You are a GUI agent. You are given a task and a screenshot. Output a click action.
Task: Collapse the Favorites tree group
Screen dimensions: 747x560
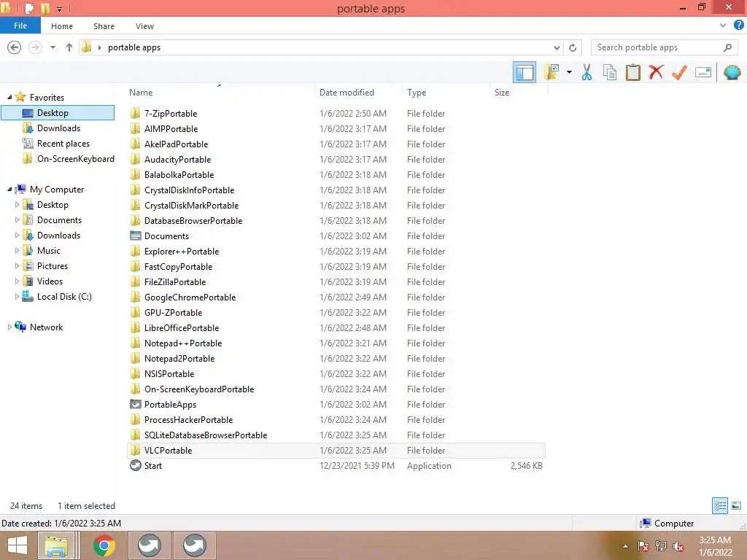pos(9,97)
